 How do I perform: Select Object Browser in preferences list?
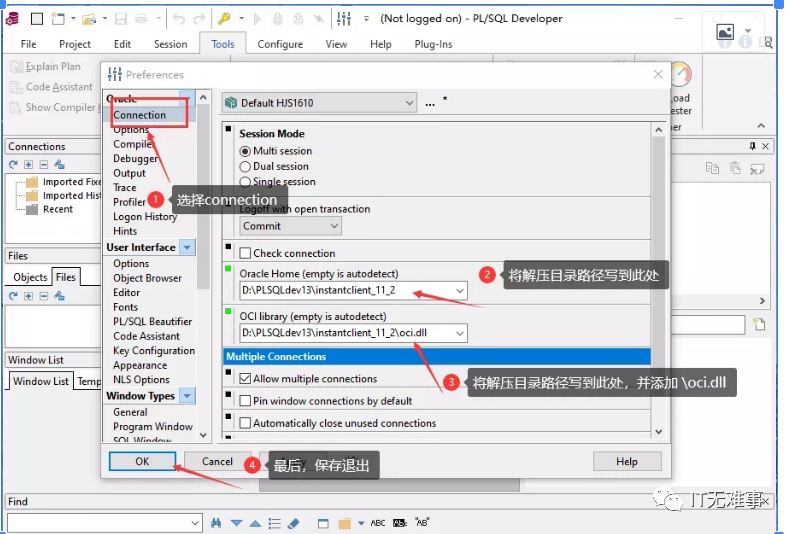[147, 278]
